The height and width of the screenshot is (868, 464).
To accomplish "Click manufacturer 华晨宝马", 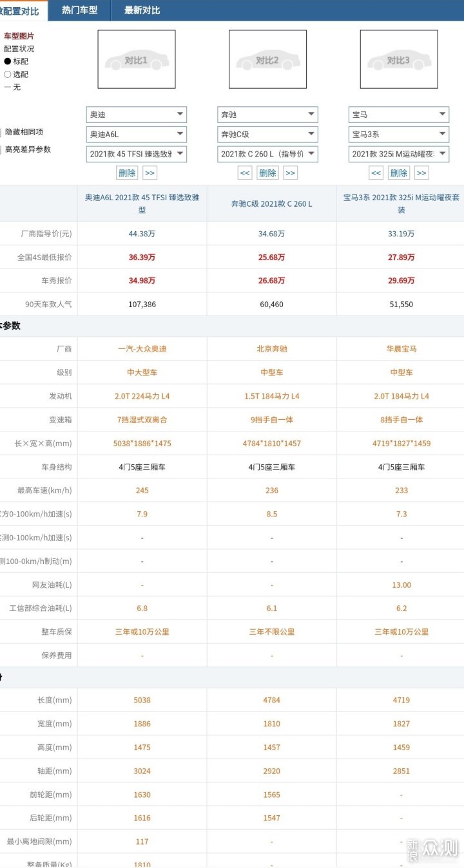I will click(401, 349).
